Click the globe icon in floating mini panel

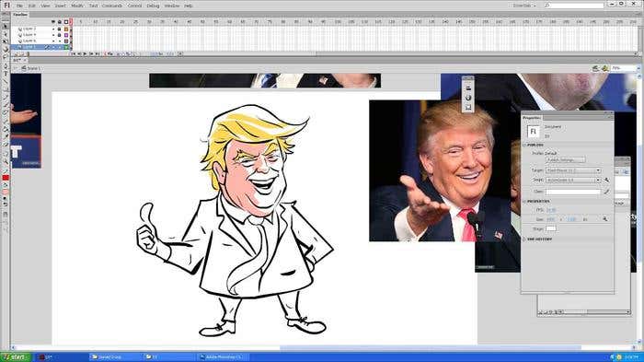coord(467,98)
